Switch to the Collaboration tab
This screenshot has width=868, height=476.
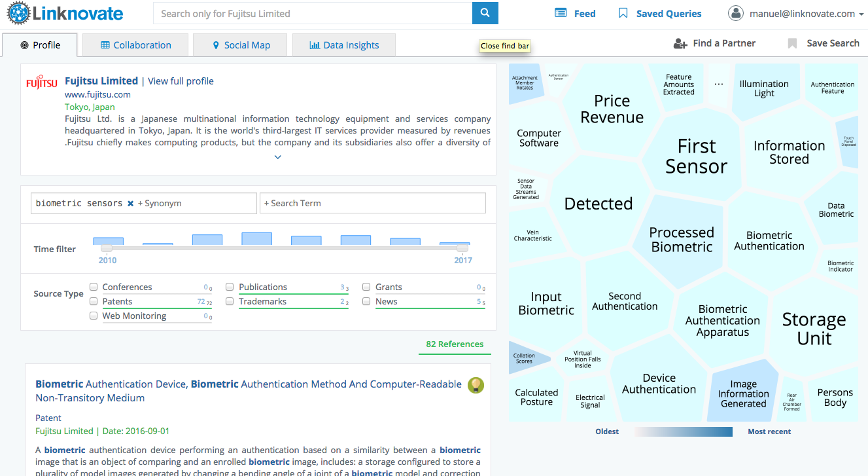[135, 45]
